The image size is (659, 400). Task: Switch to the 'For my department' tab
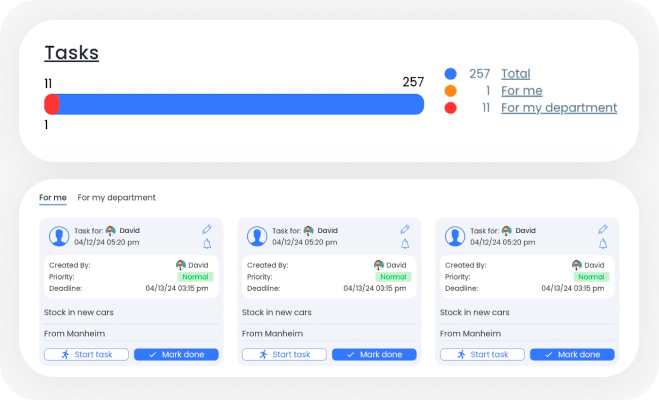116,197
